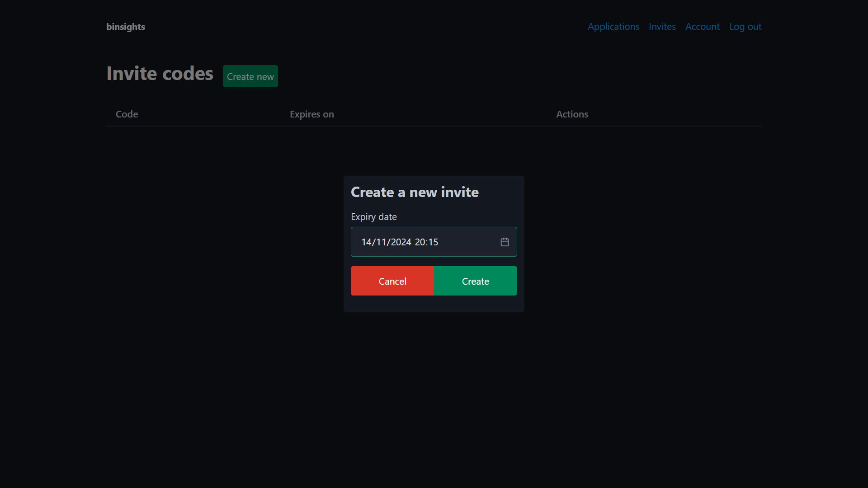Click the Create new button
Screen dimensions: 868x488
point(250,76)
